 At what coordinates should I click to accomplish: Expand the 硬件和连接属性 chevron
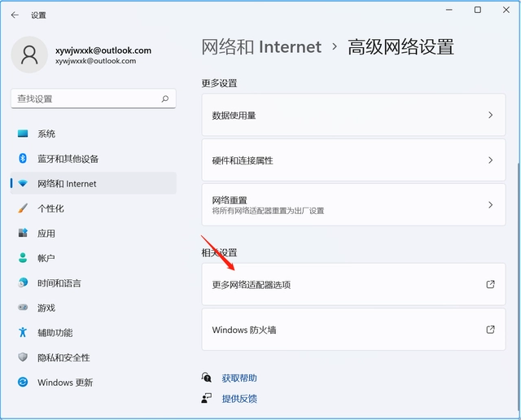pyautogui.click(x=490, y=160)
